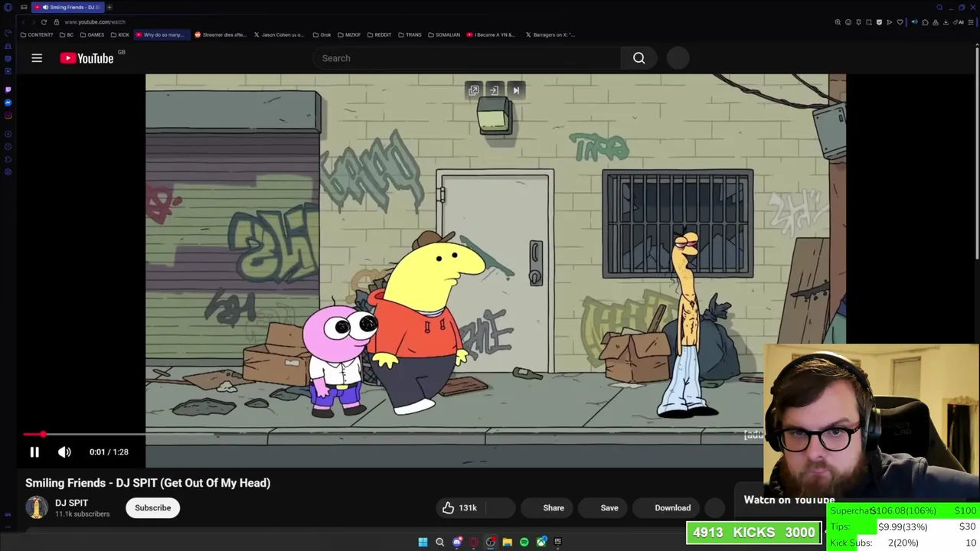Subscribe to the DJ SPIT channel

[153, 507]
